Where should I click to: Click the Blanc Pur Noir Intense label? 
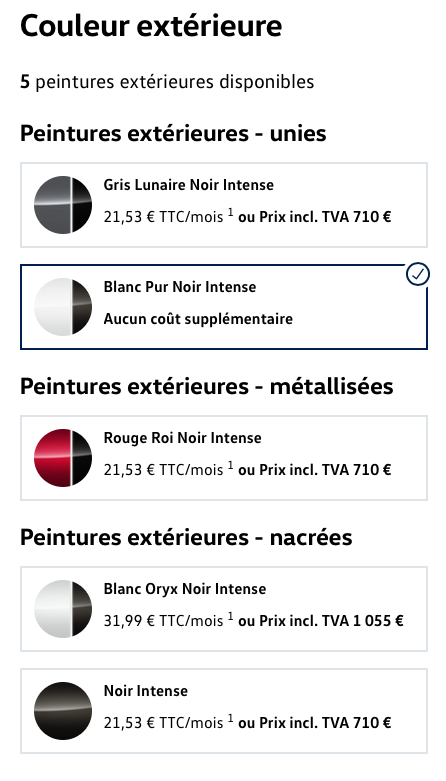coord(179,287)
